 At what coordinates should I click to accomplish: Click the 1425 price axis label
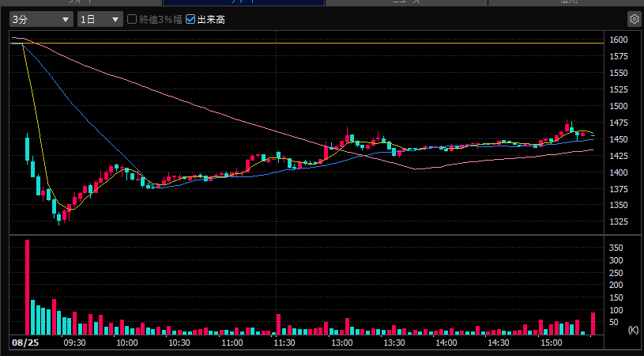[619, 156]
